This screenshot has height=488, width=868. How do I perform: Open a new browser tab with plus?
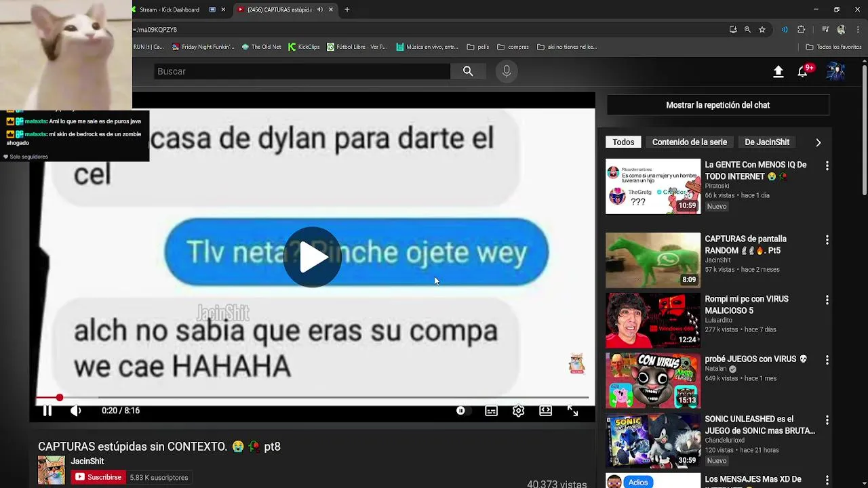pos(347,9)
